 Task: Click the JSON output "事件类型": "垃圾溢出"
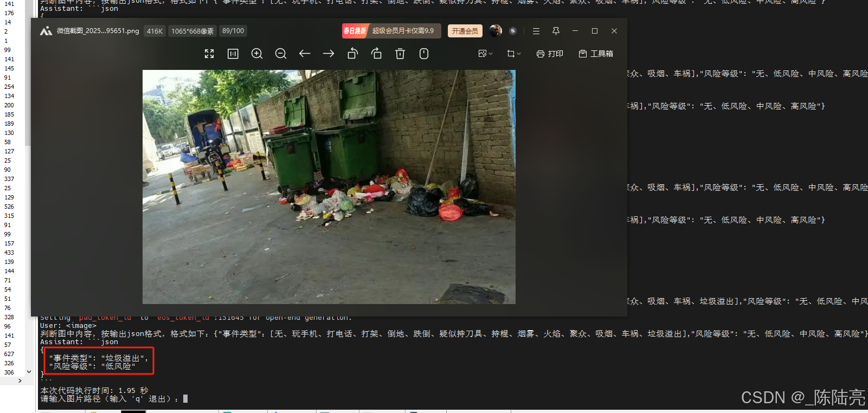[98, 358]
